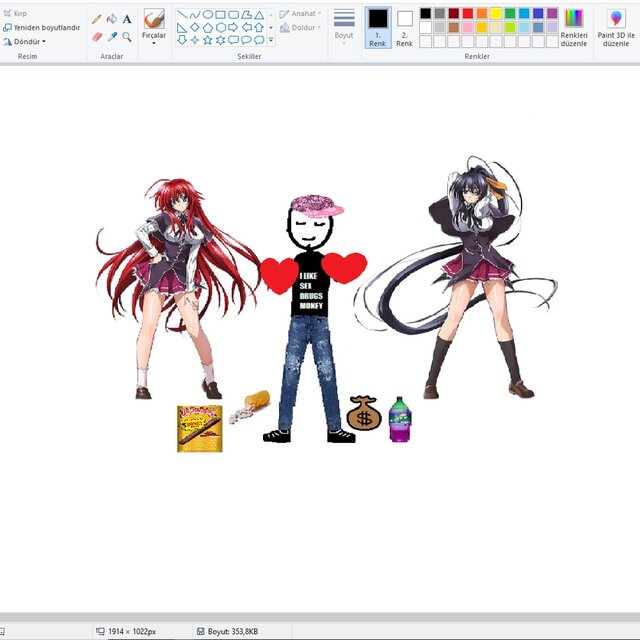The height and width of the screenshot is (640, 640).
Task: Choose the Hexagon shape
Action: [x=220, y=28]
